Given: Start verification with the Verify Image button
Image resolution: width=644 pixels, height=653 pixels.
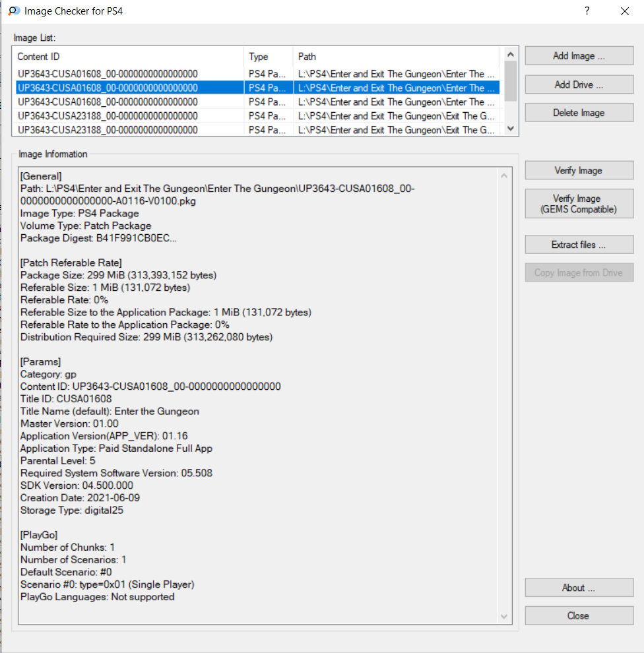Looking at the screenshot, I should (579, 171).
